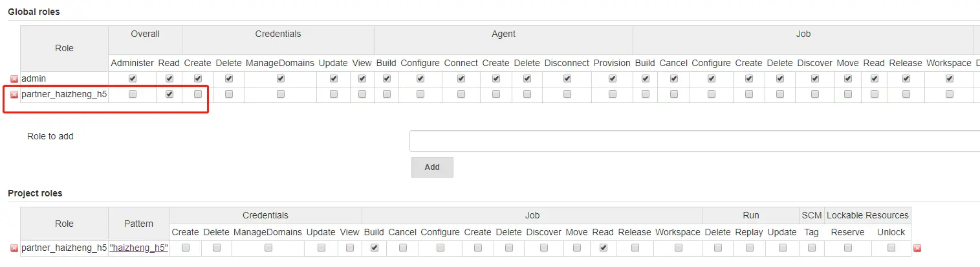Uncheck Job Read in project roles row
Image resolution: width=980 pixels, height=267 pixels.
[x=603, y=248]
